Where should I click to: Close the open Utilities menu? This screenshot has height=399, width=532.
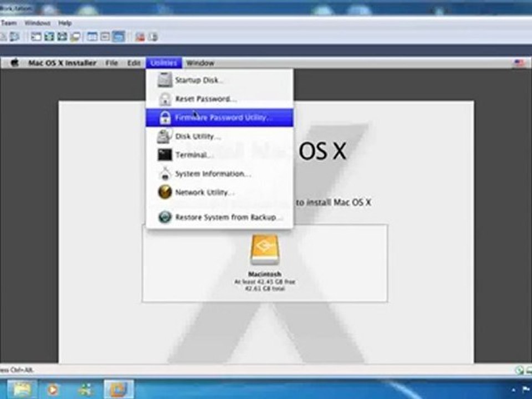point(164,63)
